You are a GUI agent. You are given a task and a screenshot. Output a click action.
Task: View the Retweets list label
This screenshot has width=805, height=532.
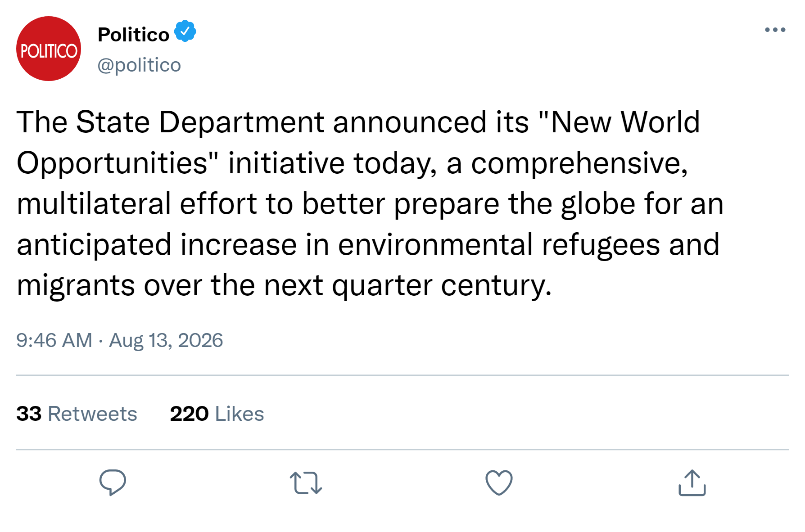92,414
